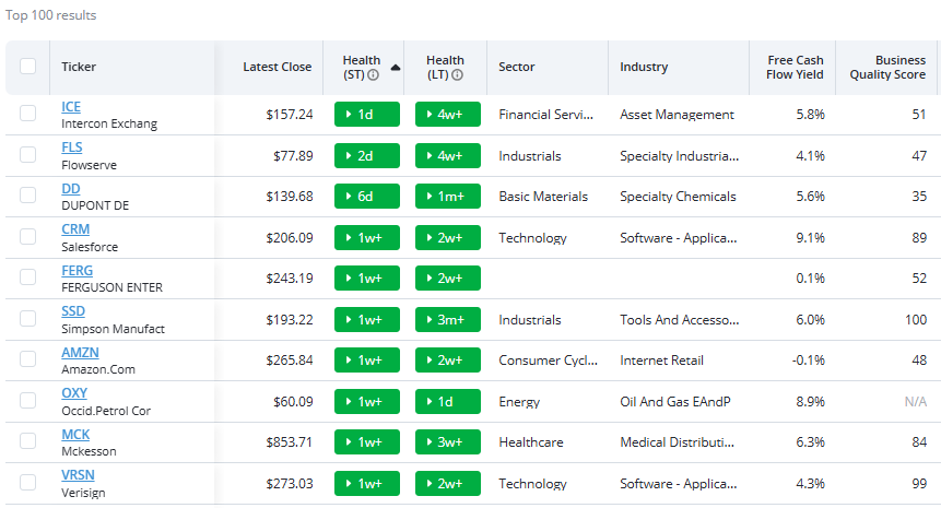Sort by Health (LT) column header
Screen dimensions: 941x508
445,67
